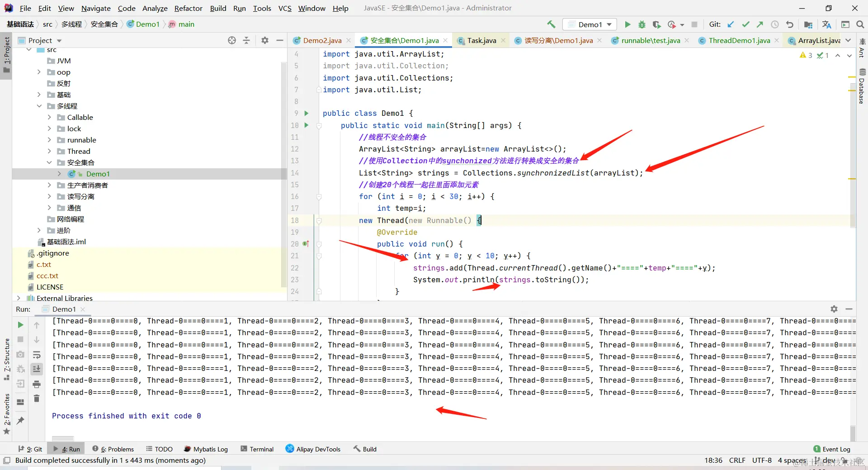Run Demo1 with the green toolbar play icon

[627, 24]
